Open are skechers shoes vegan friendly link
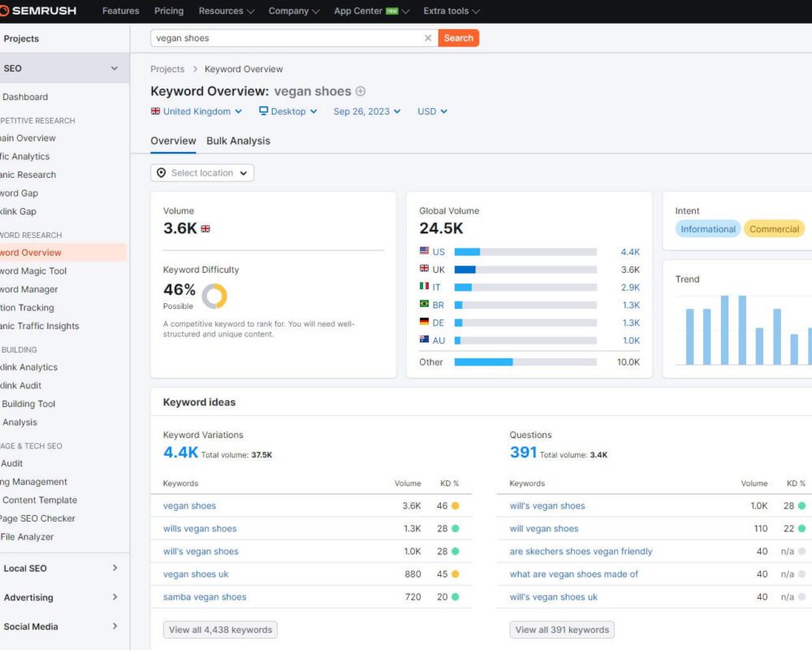Image resolution: width=812 pixels, height=650 pixels. pyautogui.click(x=581, y=552)
